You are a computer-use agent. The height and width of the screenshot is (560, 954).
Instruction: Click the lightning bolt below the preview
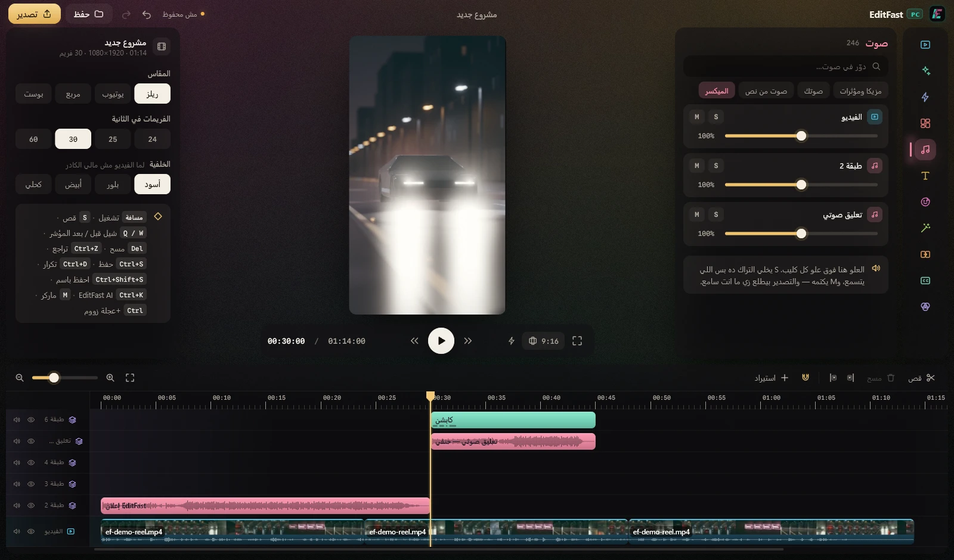(511, 341)
